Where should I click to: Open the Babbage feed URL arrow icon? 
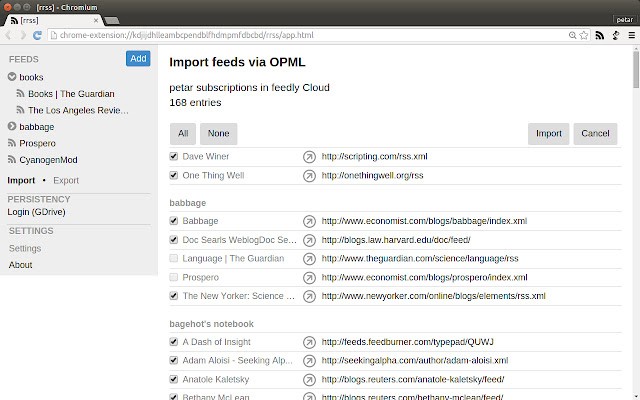click(309, 221)
